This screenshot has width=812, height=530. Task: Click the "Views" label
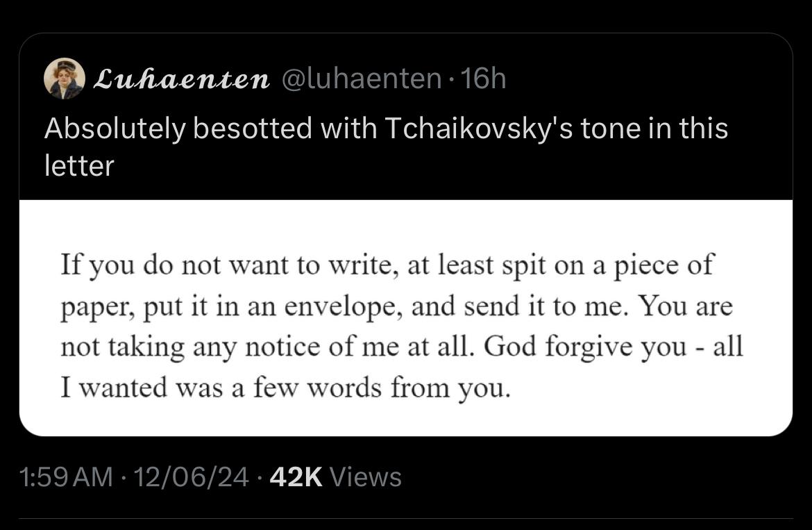coord(366,477)
